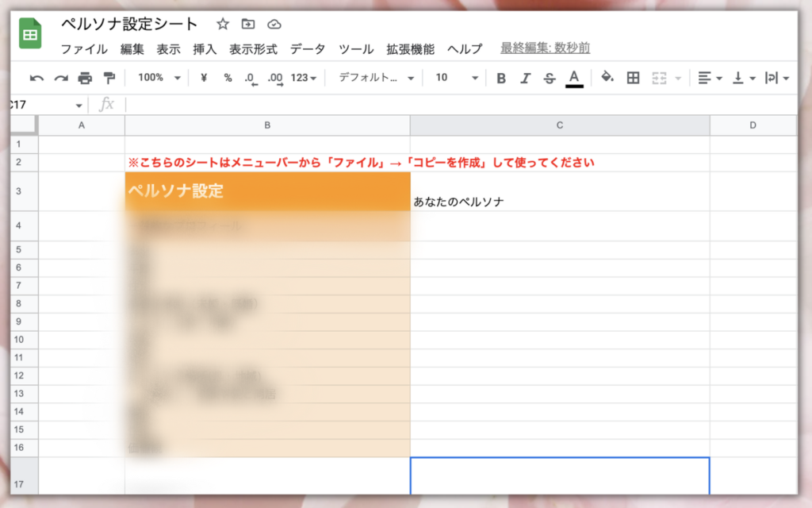This screenshot has height=508, width=812.
Task: Activate the paint format tool
Action: 109,79
